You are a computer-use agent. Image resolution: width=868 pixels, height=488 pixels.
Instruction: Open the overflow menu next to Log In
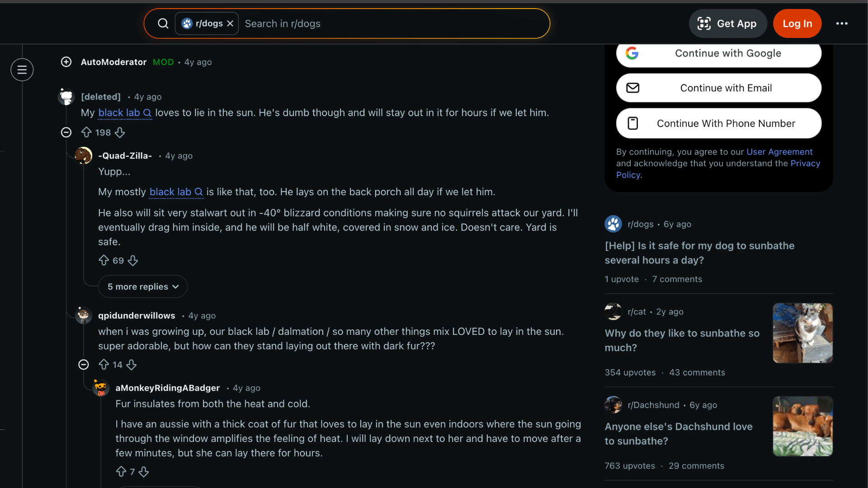(842, 23)
